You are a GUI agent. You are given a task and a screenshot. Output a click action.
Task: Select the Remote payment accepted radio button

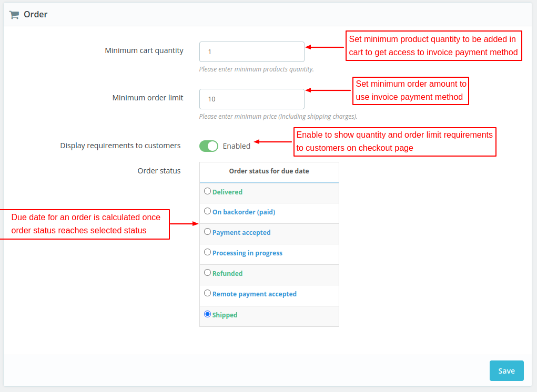click(207, 293)
